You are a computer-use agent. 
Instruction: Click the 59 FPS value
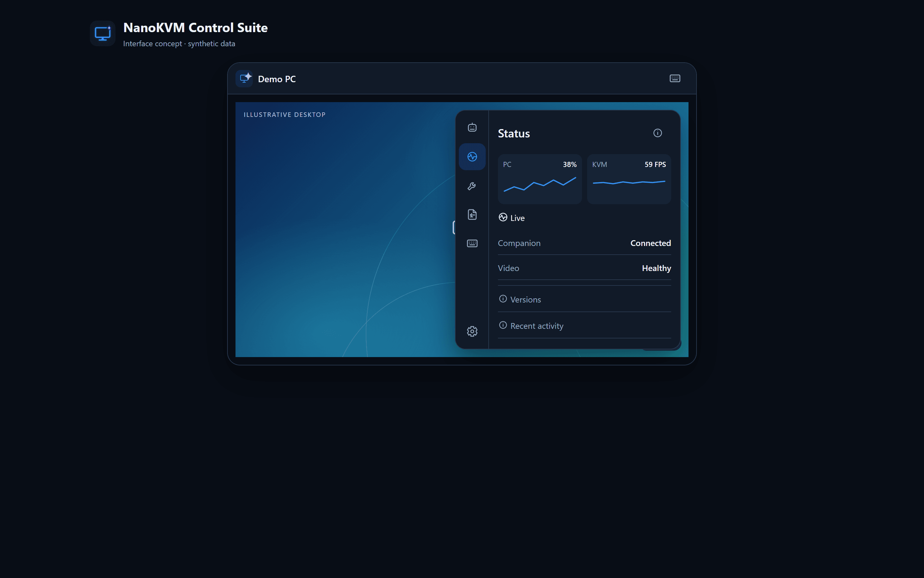[655, 164]
